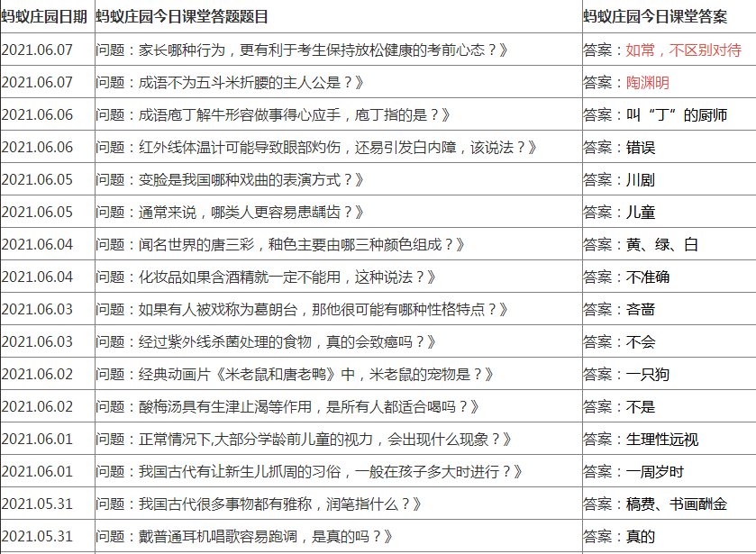Open question about 抓周 custom
Image resolution: width=756 pixels, height=554 pixels.
point(309,471)
